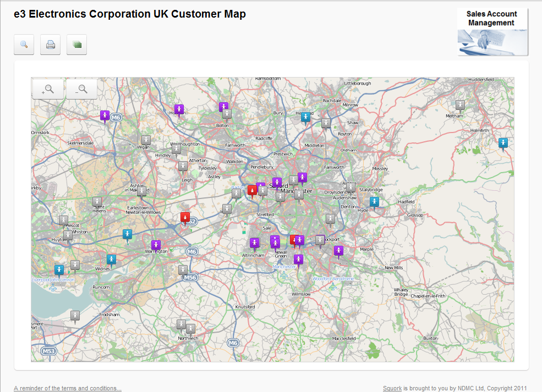Select the gray pin near Wigan

coord(145,141)
